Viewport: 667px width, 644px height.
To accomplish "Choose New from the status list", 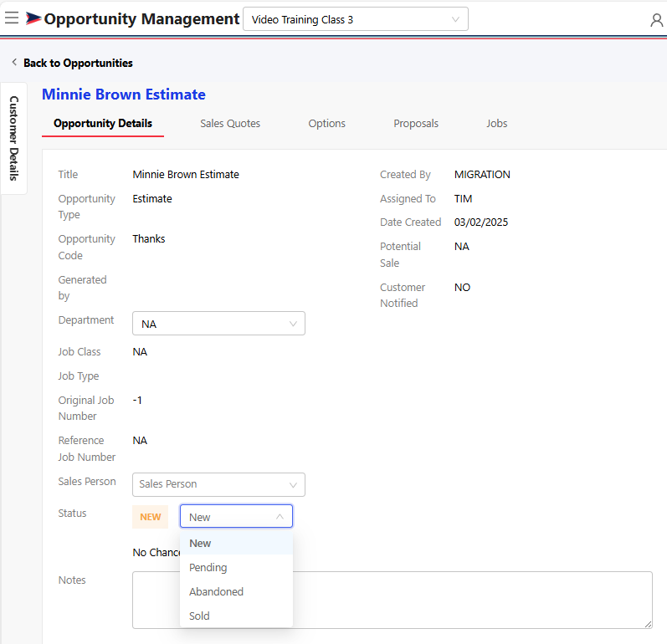I will [x=236, y=544].
